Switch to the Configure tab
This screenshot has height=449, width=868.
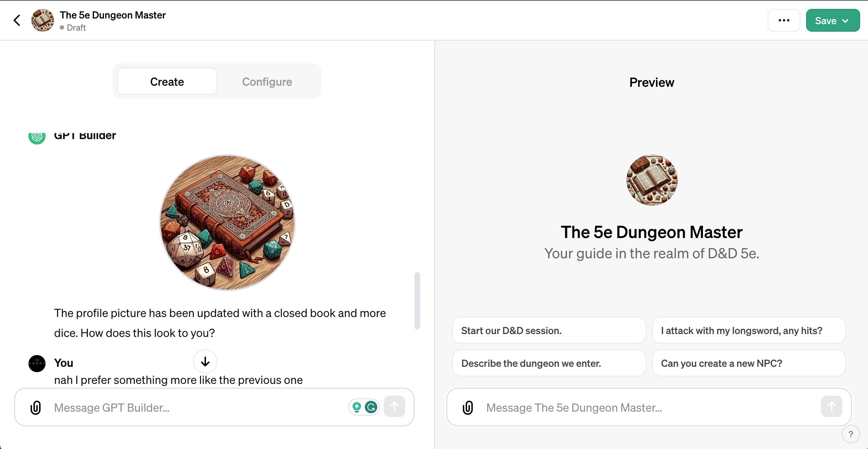(x=267, y=81)
